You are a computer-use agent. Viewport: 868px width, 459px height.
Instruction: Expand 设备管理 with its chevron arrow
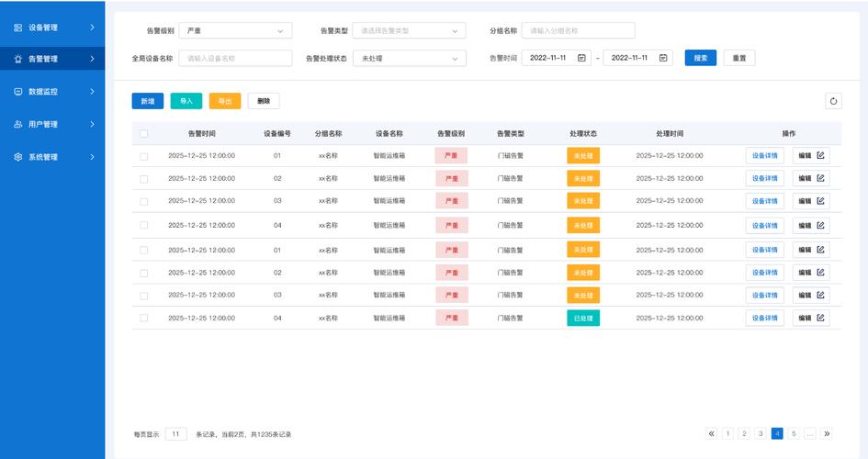click(92, 28)
